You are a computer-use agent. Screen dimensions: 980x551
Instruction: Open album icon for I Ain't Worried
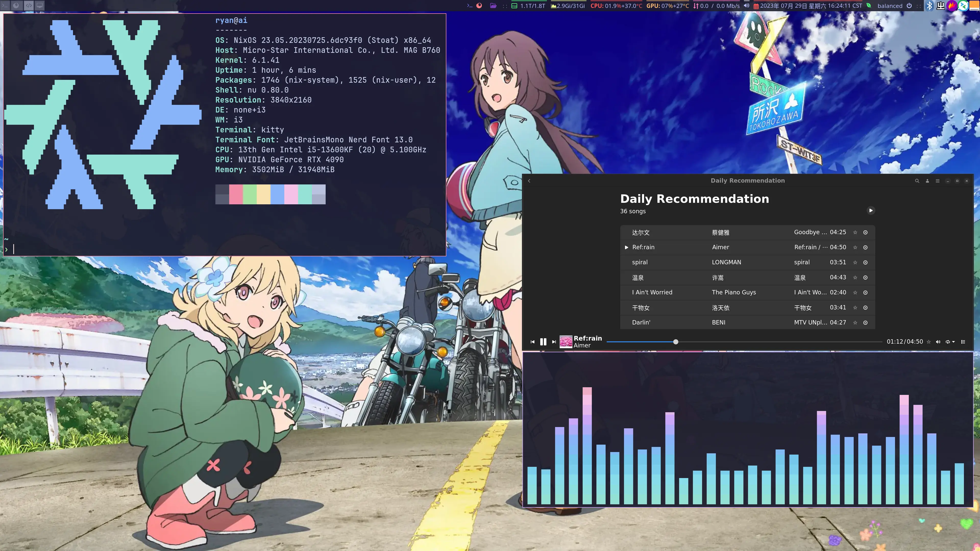tap(865, 292)
